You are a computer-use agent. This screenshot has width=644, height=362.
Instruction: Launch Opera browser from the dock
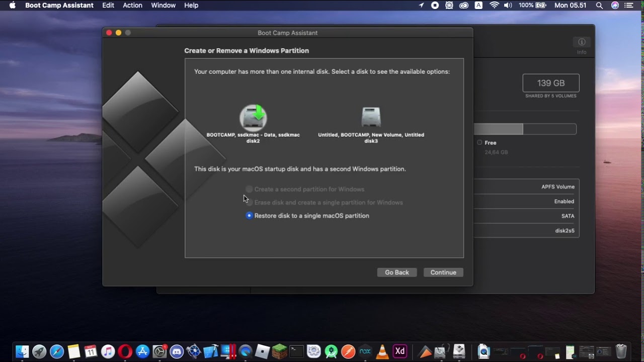pyautogui.click(x=125, y=351)
